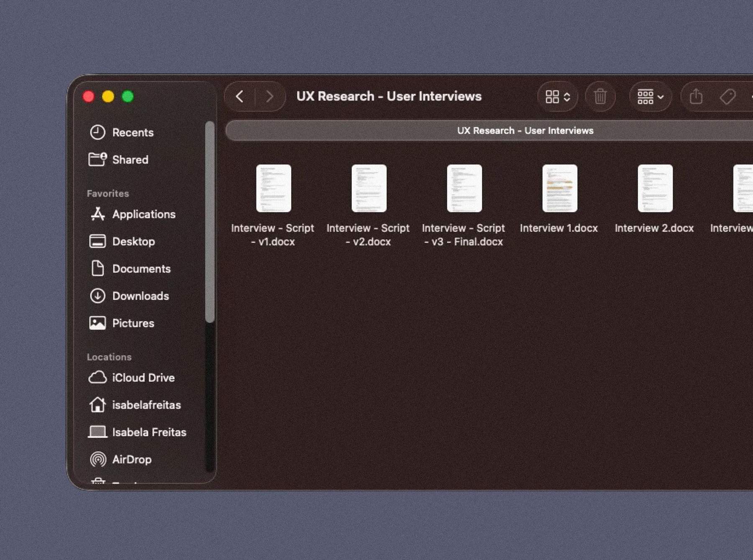Click the AirDrop radar icon
Viewport: 753px width, 560px height.
[x=98, y=459]
